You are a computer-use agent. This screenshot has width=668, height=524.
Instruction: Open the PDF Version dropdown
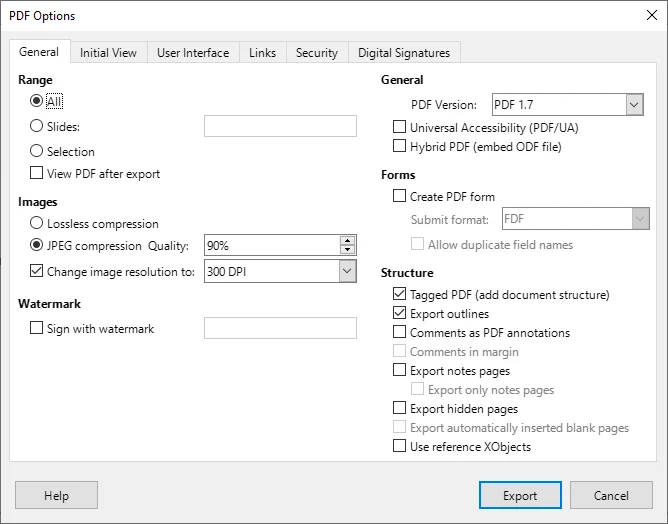coord(634,105)
